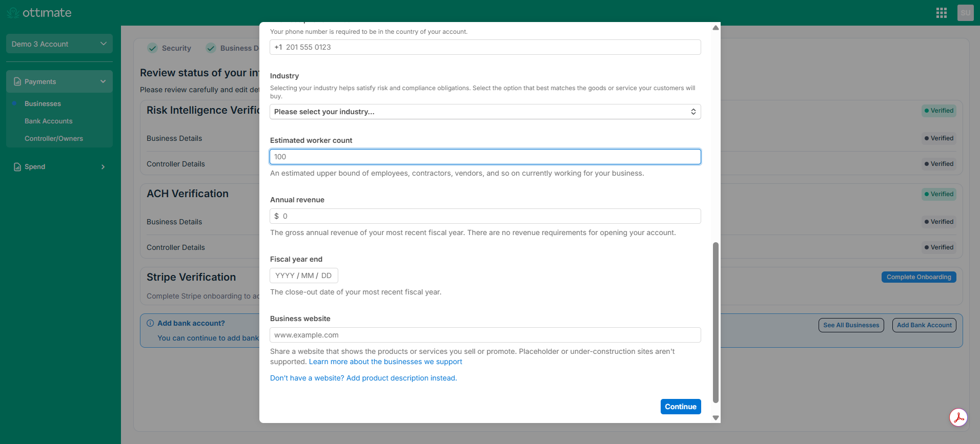
Task: Click the 'Industry' field label
Action: click(284, 76)
